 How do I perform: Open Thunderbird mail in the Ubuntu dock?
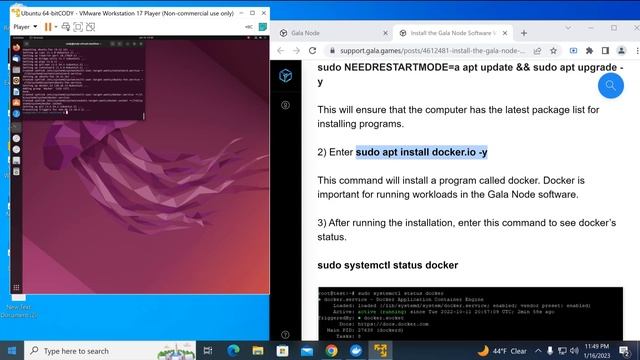tap(16, 59)
